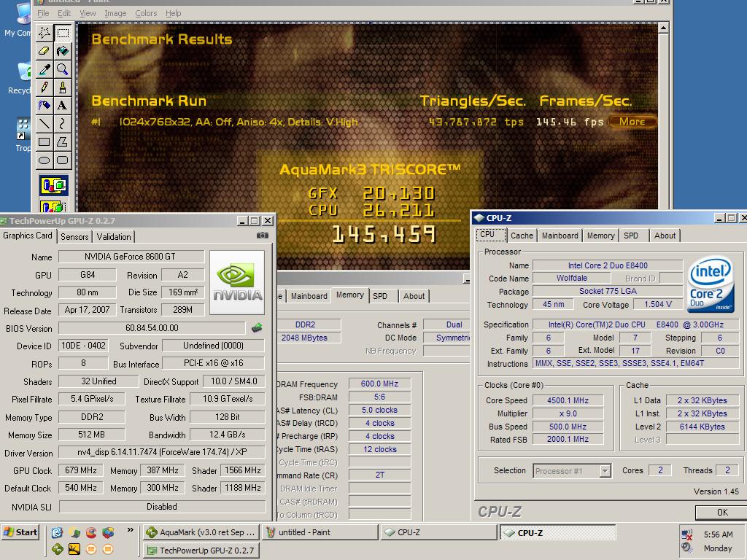Pick the Airbrush spray tool
747x560 pixels.
point(44,105)
